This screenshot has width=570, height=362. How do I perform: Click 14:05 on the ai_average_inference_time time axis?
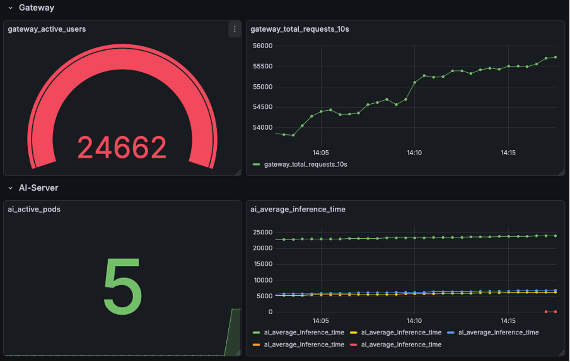(321, 321)
